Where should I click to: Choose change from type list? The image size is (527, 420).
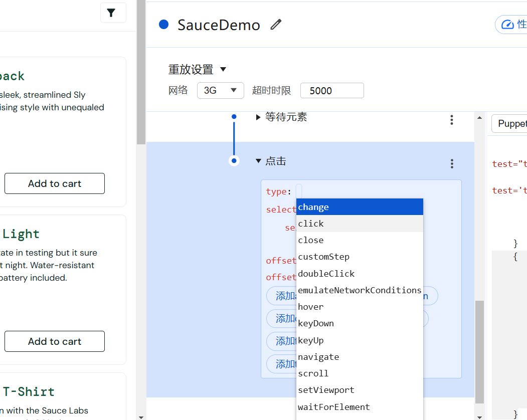click(x=360, y=207)
